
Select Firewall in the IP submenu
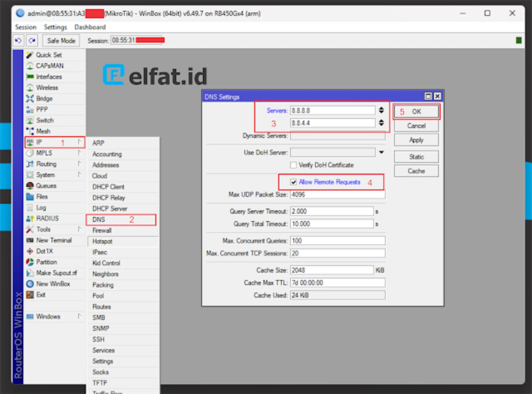[123, 230]
